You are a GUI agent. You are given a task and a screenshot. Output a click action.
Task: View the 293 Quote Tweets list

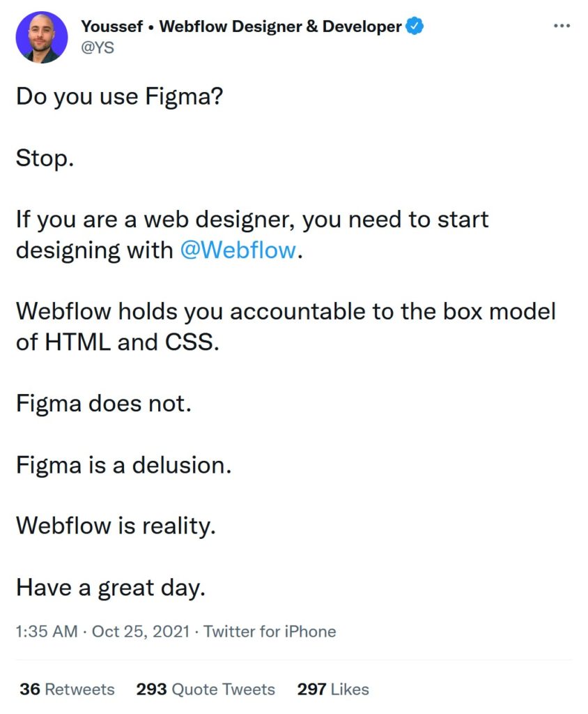206,689
